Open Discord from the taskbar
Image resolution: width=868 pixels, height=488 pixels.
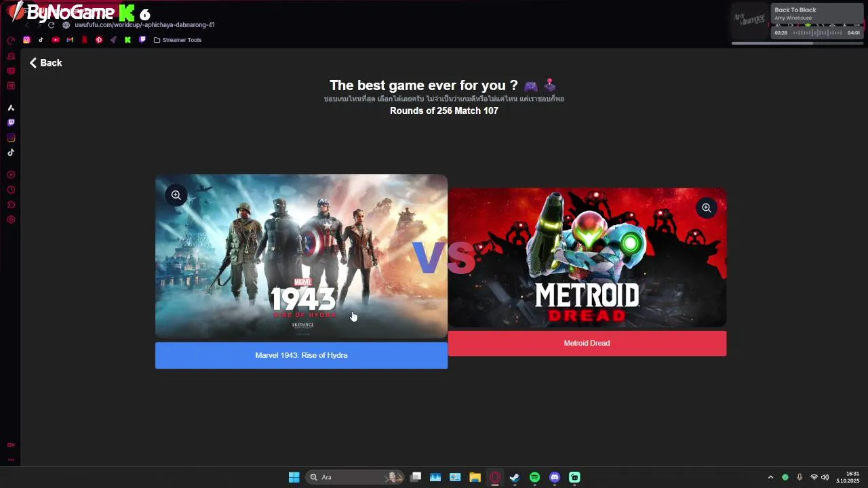click(555, 477)
